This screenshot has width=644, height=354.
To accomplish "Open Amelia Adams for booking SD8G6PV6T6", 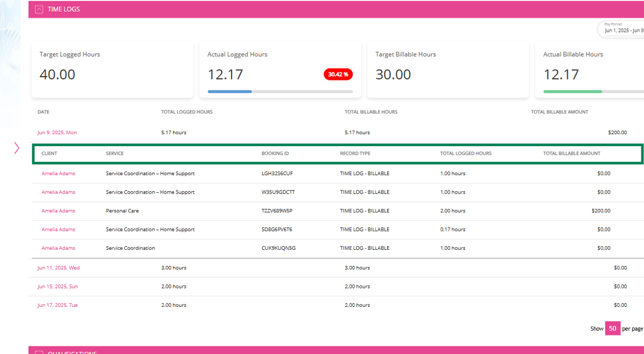I will click(58, 230).
